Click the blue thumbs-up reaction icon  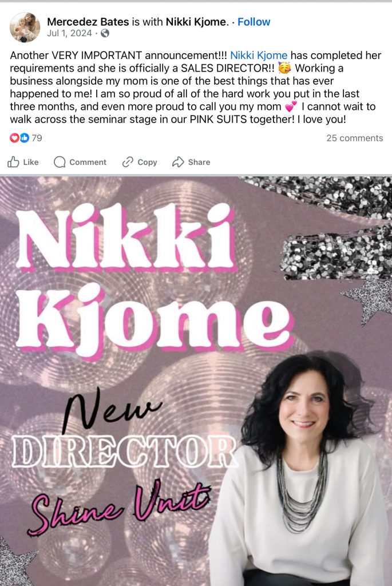tap(24, 138)
